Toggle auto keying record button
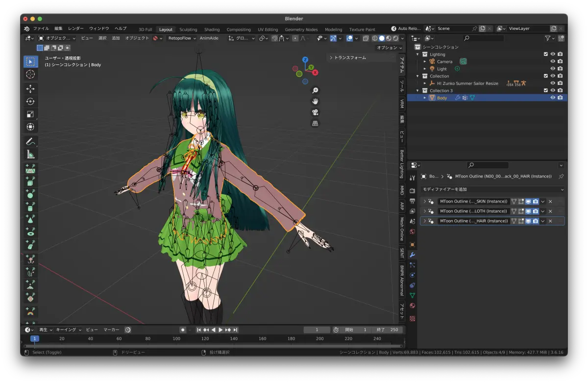588x383 pixels. [183, 330]
